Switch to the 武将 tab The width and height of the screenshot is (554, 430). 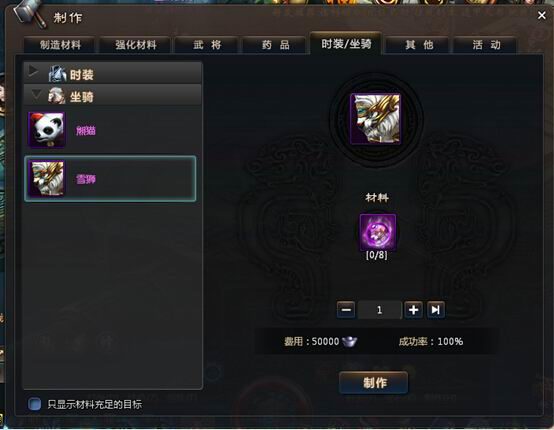(x=207, y=45)
